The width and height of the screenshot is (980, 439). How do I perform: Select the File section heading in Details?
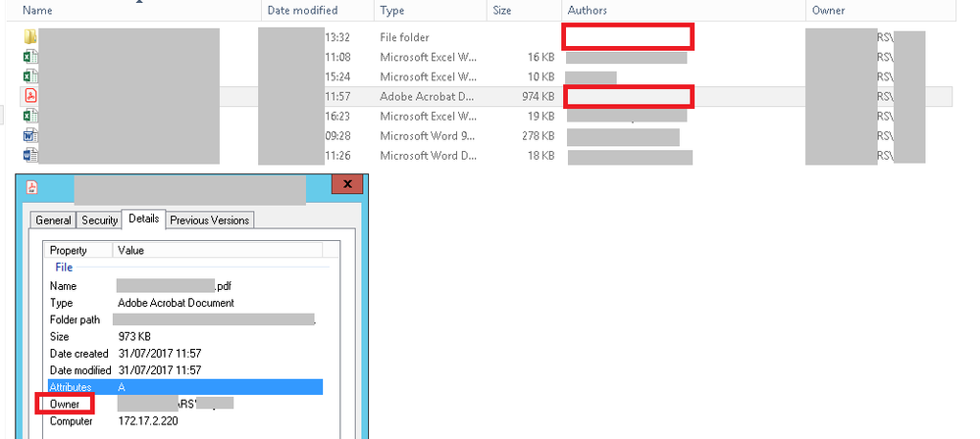(64, 268)
